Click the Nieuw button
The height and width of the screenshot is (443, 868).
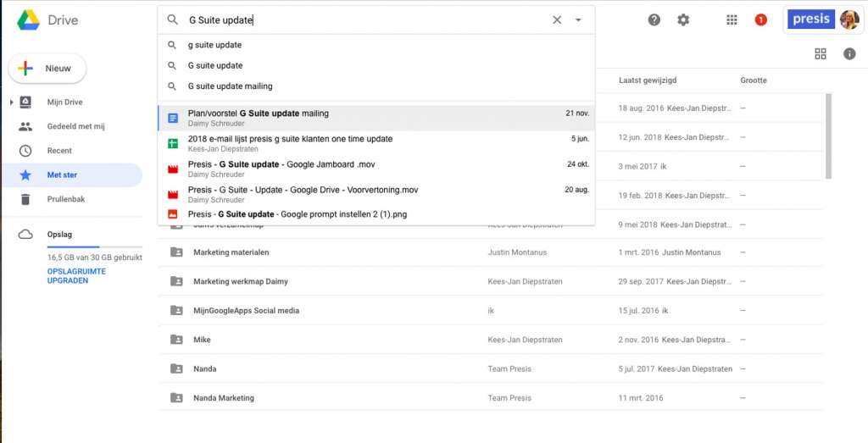tap(47, 69)
